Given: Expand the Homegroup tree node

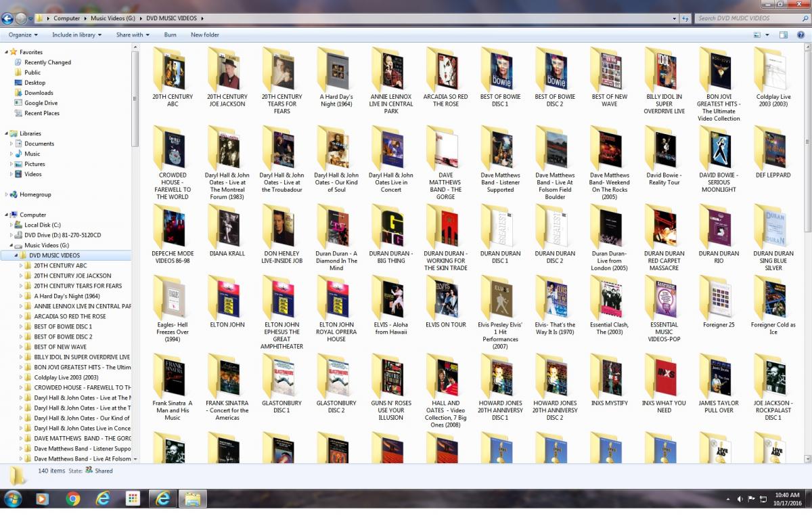Looking at the screenshot, I should (7, 194).
